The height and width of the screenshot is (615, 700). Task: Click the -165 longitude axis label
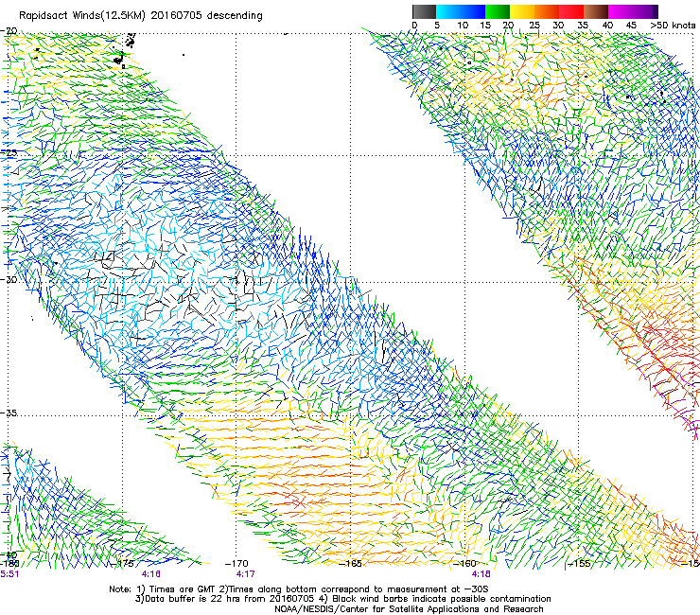point(350,564)
